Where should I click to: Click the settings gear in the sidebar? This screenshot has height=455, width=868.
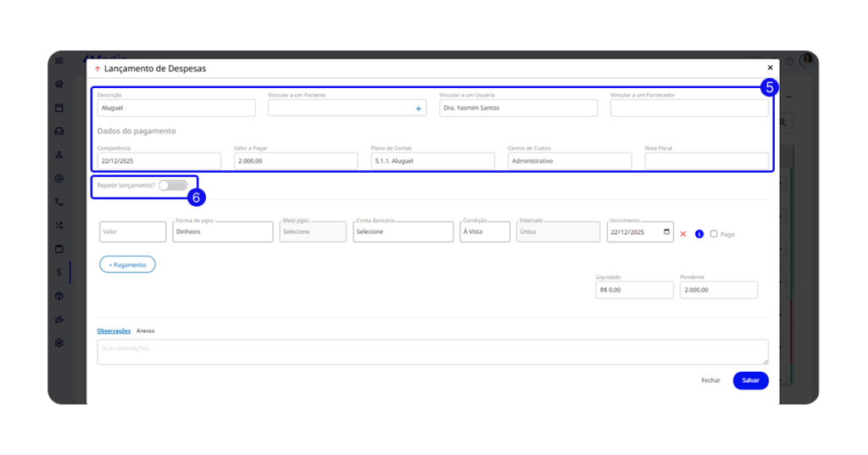pyautogui.click(x=59, y=342)
